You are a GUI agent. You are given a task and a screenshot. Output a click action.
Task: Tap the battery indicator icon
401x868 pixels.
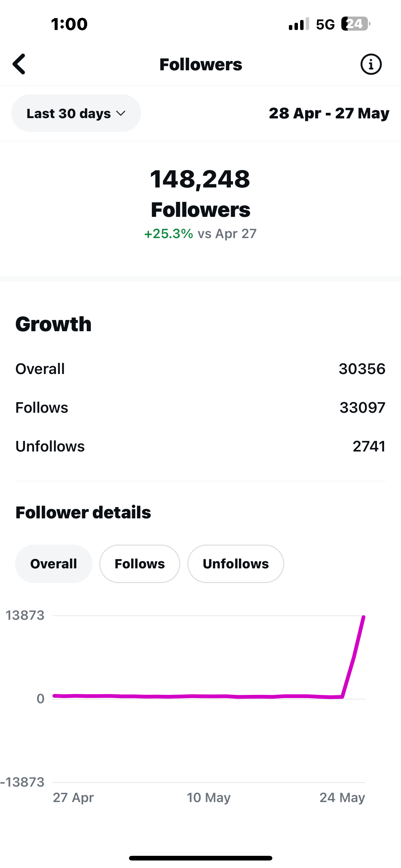355,24
